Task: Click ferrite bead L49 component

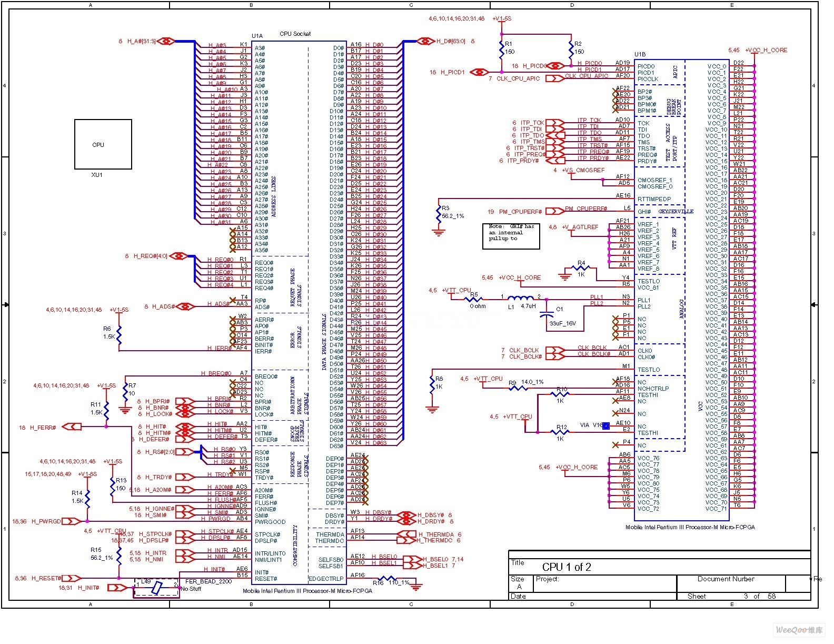Action: point(156,588)
